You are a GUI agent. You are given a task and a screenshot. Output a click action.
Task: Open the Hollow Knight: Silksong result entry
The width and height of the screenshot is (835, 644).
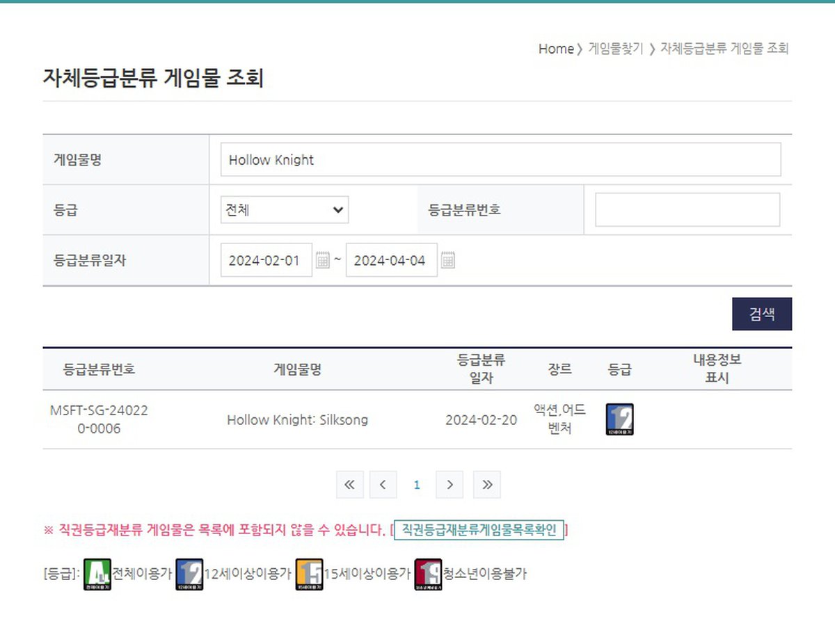click(297, 420)
